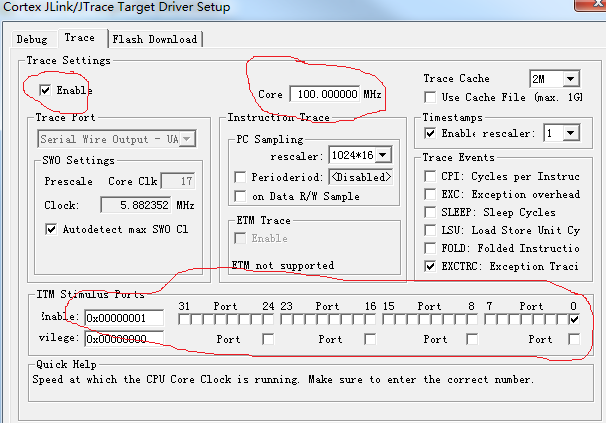The image size is (606, 423).
Task: Check ITM stimulus port 31 checkbox
Action: (x=184, y=319)
